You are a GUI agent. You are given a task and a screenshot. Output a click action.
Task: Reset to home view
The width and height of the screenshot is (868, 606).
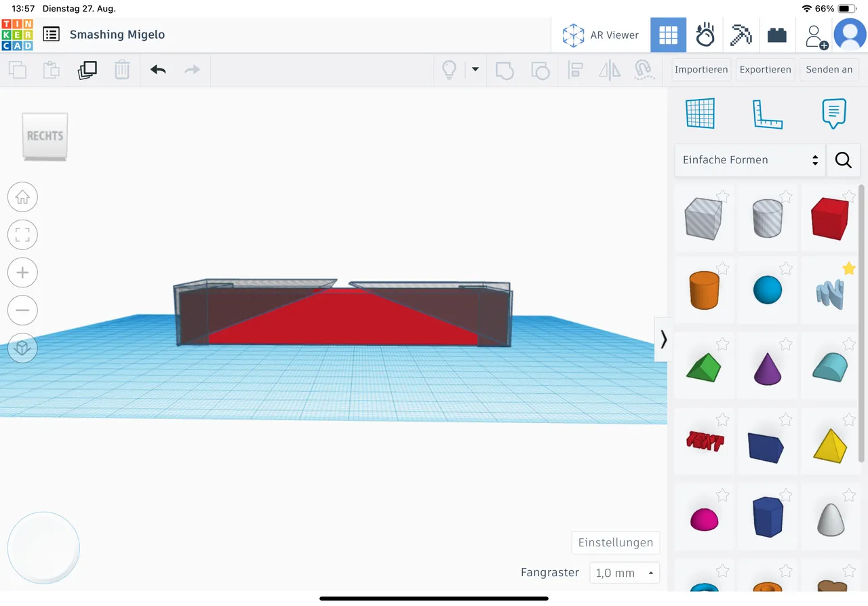(22, 197)
